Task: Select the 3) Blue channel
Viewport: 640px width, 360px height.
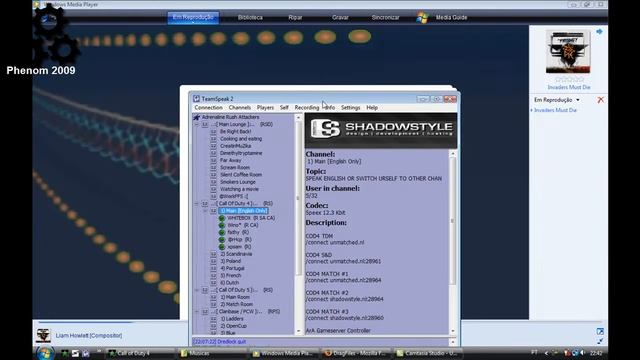Action: click(x=228, y=333)
